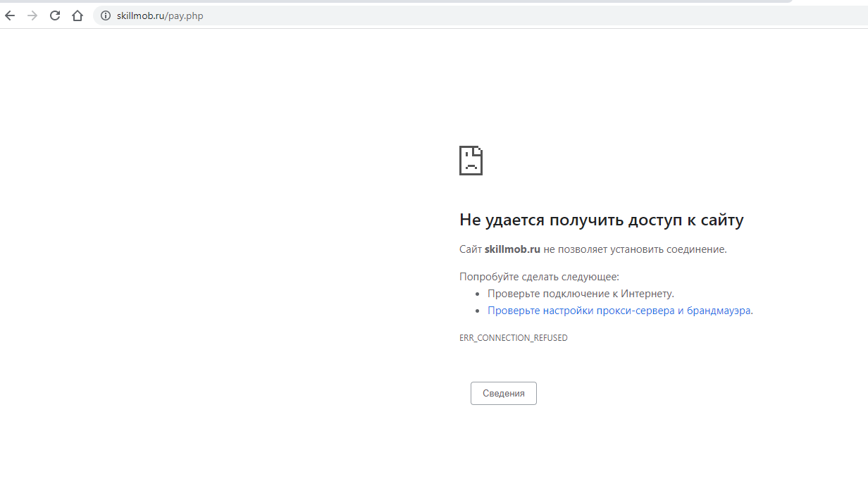Reload the skillmob.ru page
Image resolution: width=868 pixels, height=493 pixels.
click(x=55, y=15)
